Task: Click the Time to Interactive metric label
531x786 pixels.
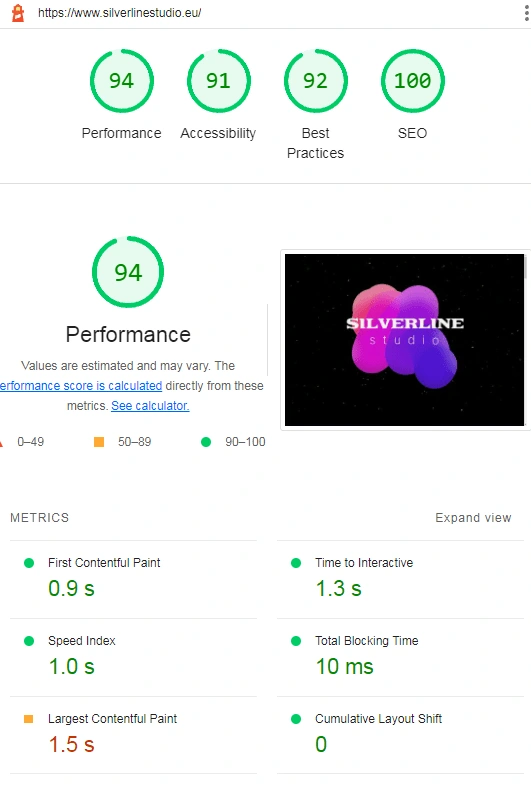Action: pos(364,563)
